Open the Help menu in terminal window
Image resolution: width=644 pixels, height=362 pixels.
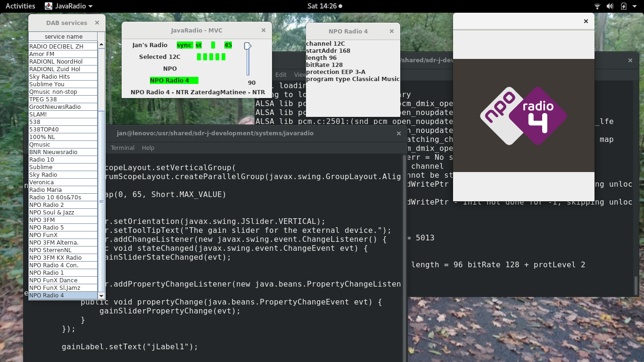[148, 148]
